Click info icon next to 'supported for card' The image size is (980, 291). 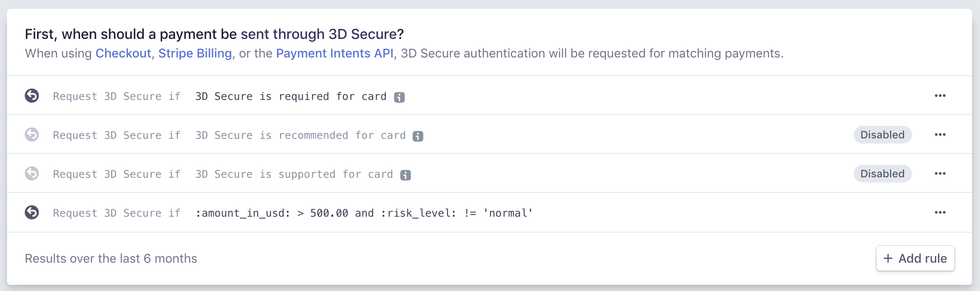(x=406, y=175)
